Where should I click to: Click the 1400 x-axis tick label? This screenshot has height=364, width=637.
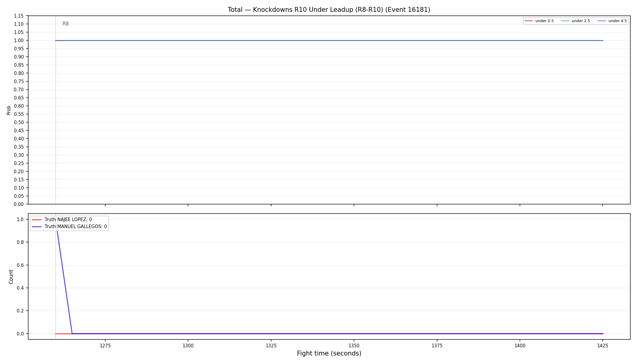[x=520, y=345]
